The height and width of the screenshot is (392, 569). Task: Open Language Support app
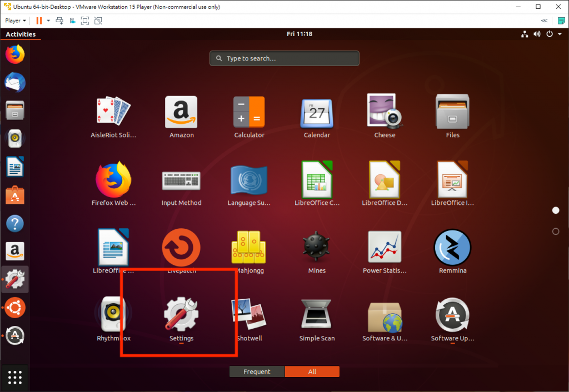(x=249, y=184)
